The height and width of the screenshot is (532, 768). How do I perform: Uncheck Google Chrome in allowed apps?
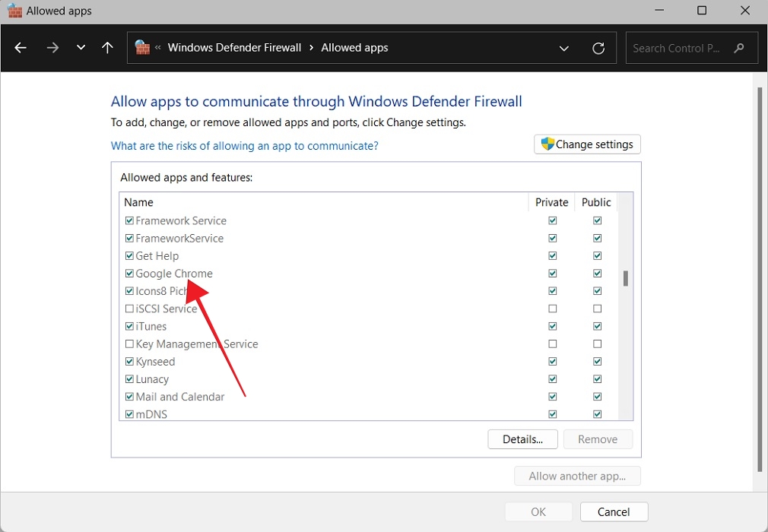129,273
